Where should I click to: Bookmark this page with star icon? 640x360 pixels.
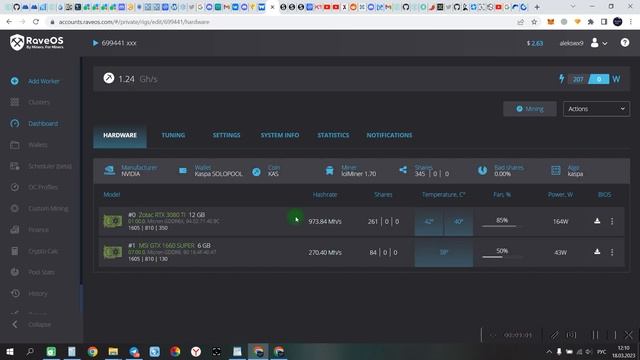[x=534, y=22]
